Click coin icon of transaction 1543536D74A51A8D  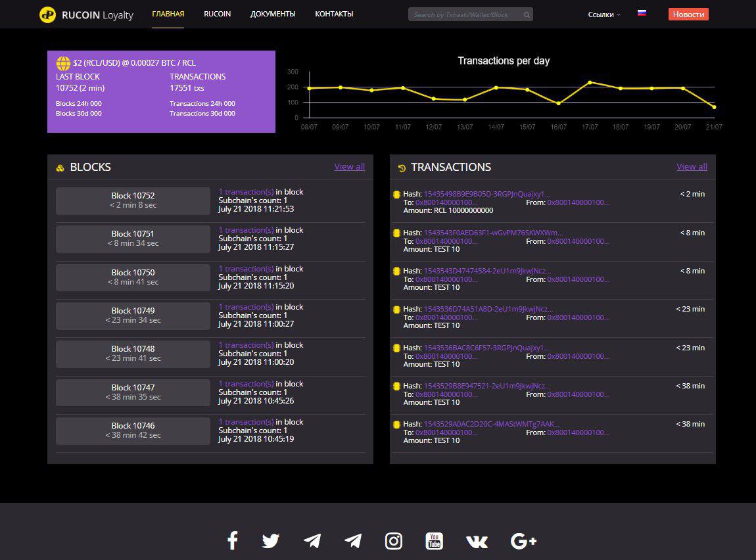click(x=396, y=310)
